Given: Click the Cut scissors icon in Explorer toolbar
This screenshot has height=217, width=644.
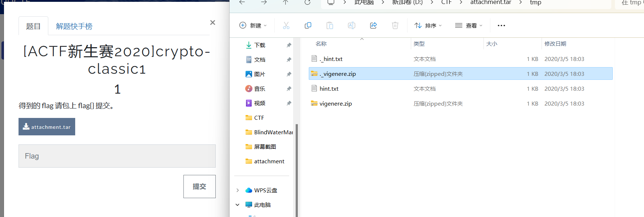Looking at the screenshot, I should point(286,25).
